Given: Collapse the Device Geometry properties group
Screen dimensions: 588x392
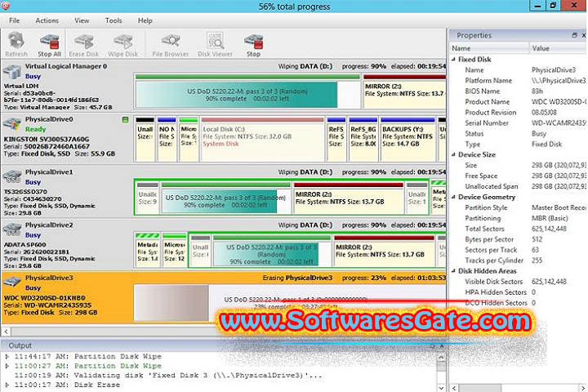Looking at the screenshot, I should click(x=453, y=197).
